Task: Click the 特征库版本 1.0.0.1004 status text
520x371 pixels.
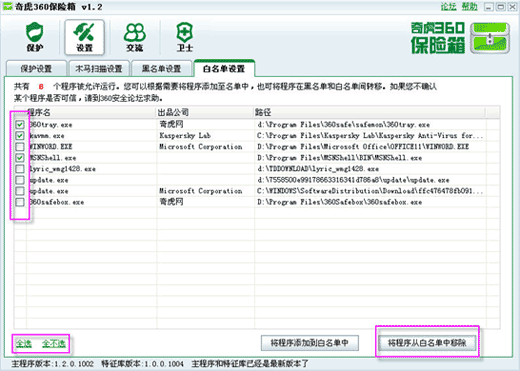Action: pyautogui.click(x=142, y=364)
